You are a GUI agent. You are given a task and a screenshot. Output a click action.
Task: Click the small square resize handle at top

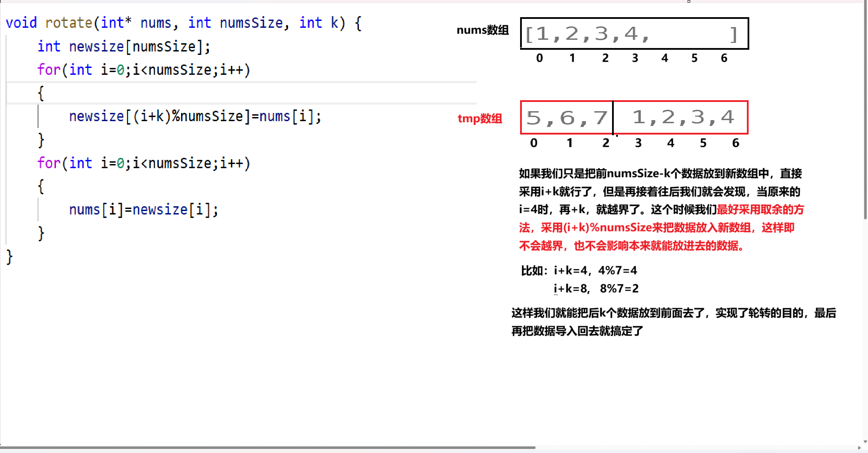[689, 1]
